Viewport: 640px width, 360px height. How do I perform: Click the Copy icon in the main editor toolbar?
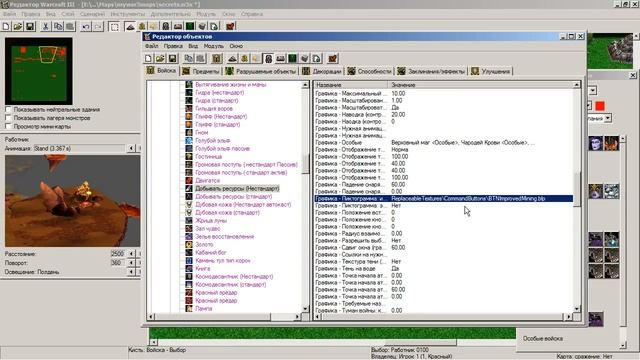58,27
